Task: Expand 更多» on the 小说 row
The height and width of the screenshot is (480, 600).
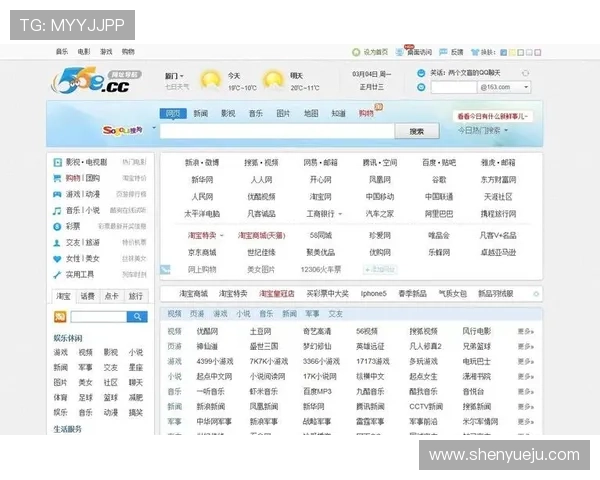Action: click(526, 377)
